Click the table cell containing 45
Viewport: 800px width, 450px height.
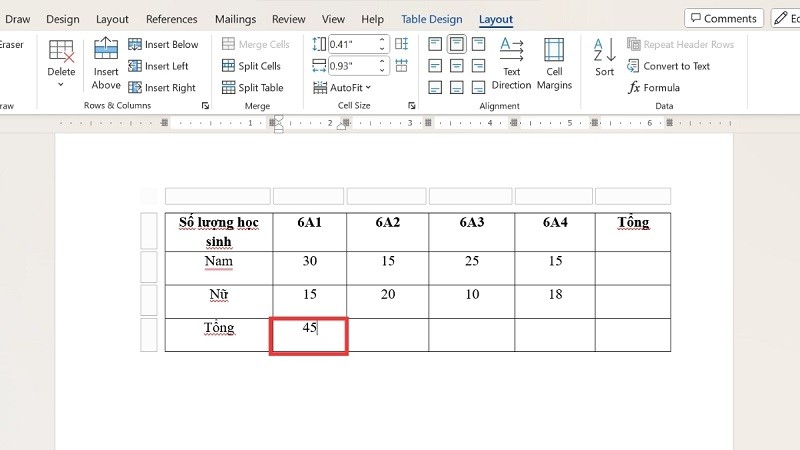(309, 335)
